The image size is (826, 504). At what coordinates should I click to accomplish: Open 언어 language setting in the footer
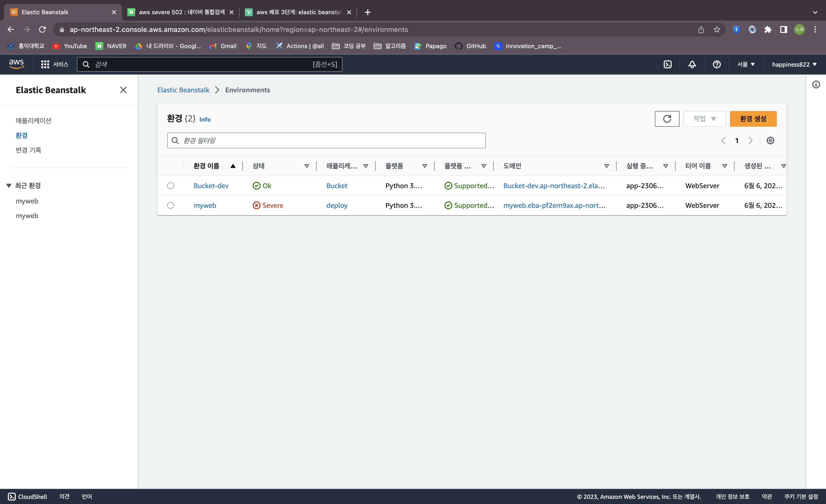click(87, 496)
